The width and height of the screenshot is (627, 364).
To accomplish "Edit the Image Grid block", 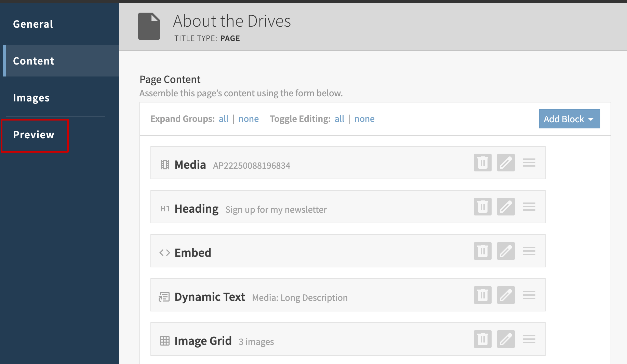I will pyautogui.click(x=506, y=339).
